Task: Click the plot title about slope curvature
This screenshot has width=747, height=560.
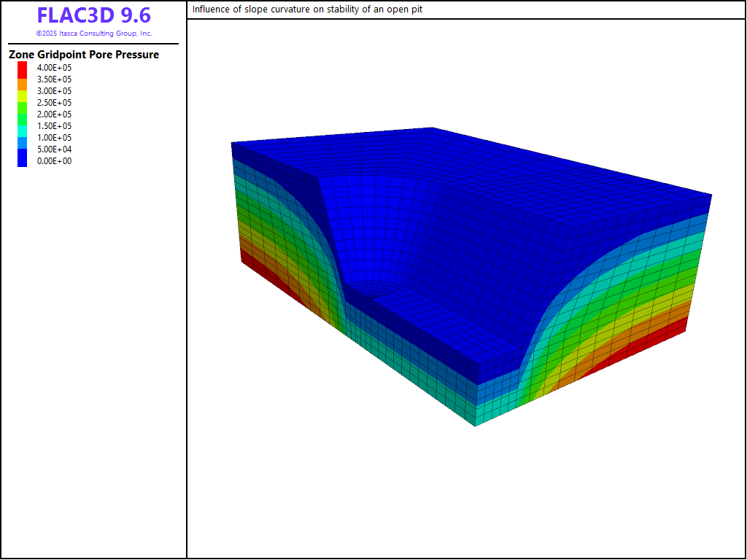Action: (x=307, y=9)
